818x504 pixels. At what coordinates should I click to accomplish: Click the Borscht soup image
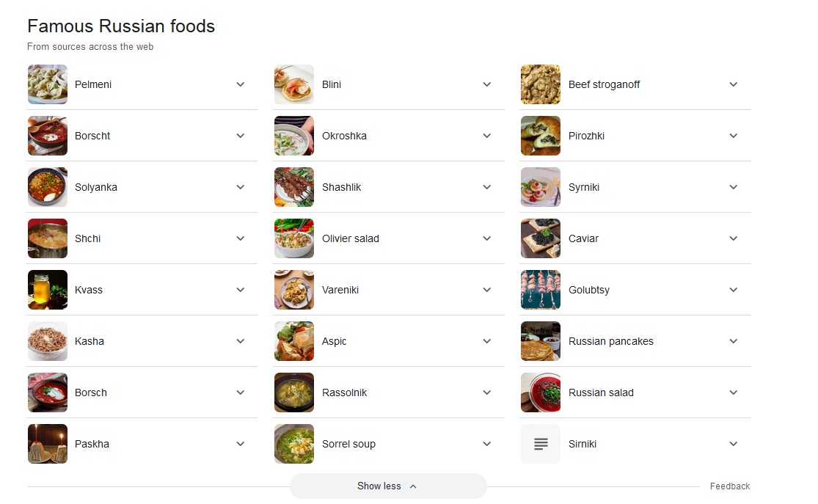tap(48, 136)
